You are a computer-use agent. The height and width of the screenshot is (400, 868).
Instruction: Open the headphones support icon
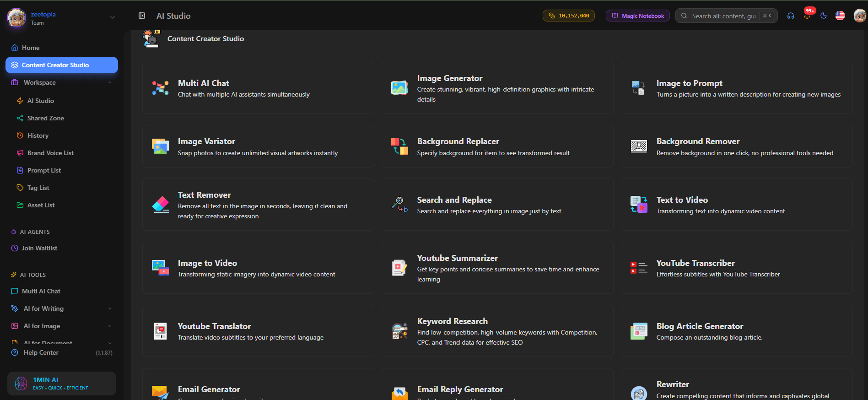[791, 16]
